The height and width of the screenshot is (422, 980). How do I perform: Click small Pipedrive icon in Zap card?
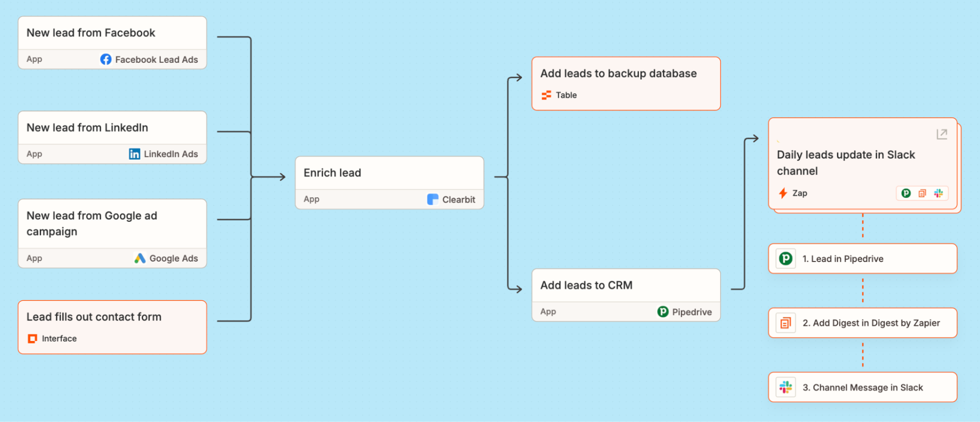pos(906,193)
